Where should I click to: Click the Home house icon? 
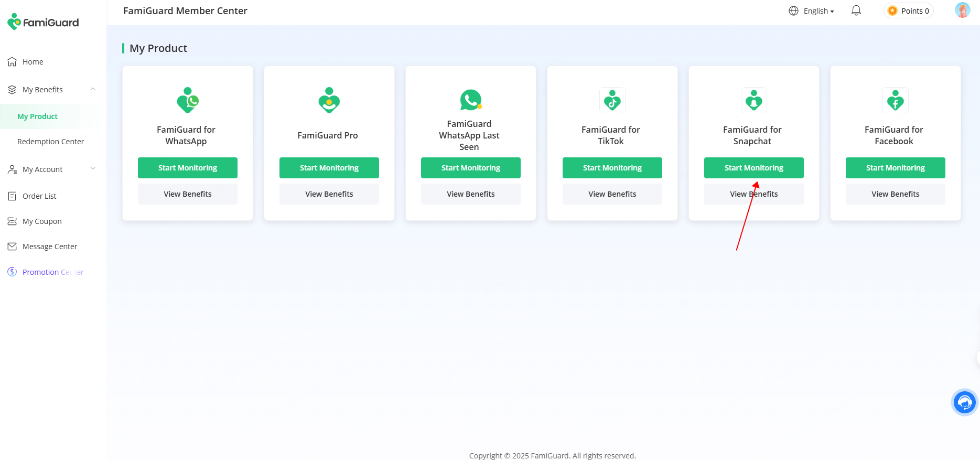12,62
